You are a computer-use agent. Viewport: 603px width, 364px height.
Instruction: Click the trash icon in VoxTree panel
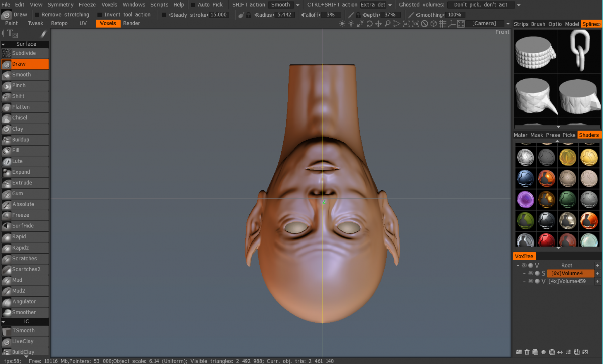[x=527, y=352]
